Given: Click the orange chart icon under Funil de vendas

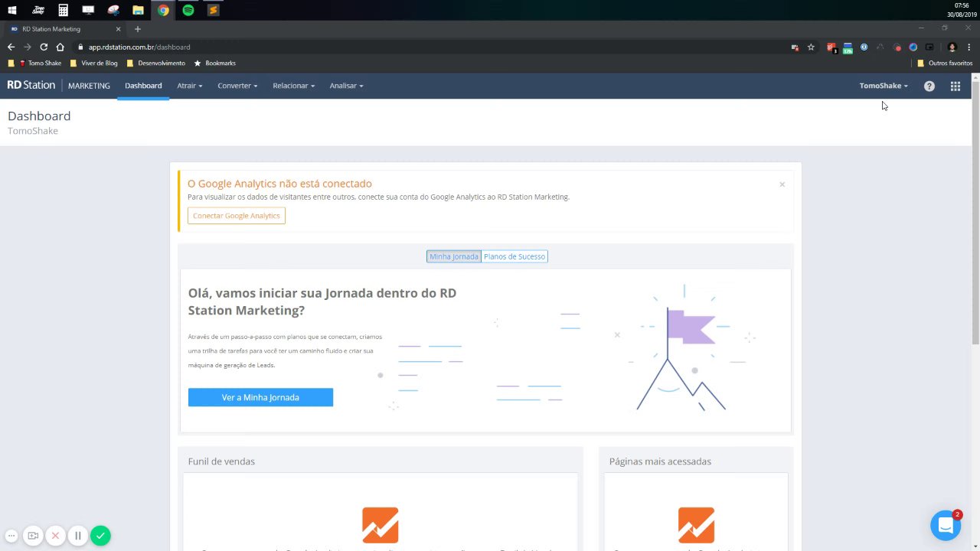Looking at the screenshot, I should click(381, 525).
